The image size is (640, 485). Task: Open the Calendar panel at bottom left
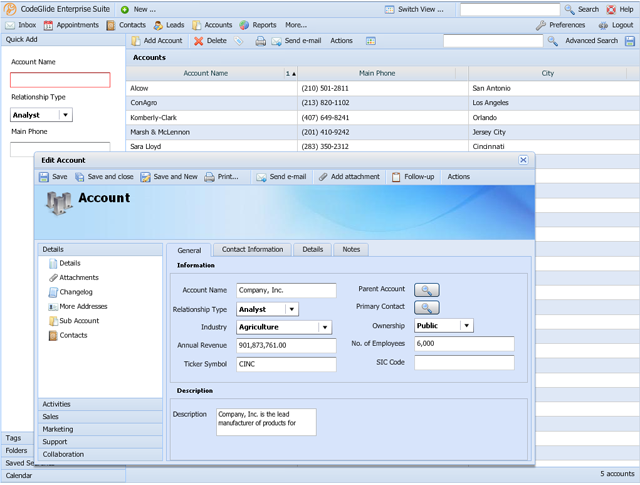click(63, 476)
